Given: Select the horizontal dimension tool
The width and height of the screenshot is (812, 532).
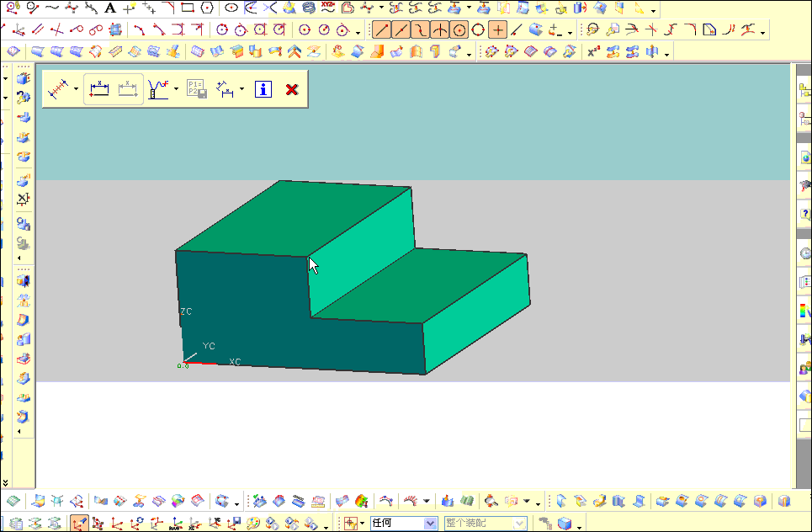Looking at the screenshot, I should [99, 88].
